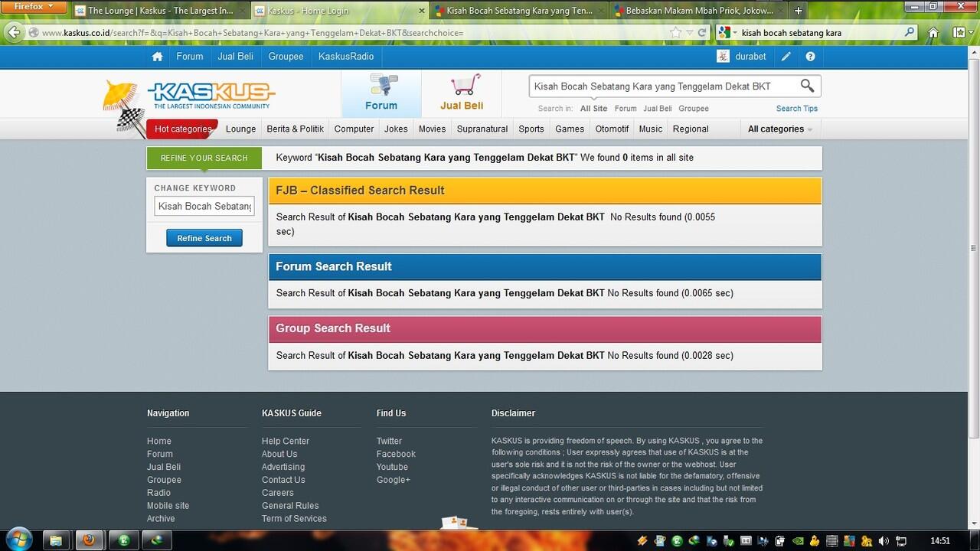Switch to The Lounge | Kaskus tab
Viewport: 980px width, 551px height.
158,11
